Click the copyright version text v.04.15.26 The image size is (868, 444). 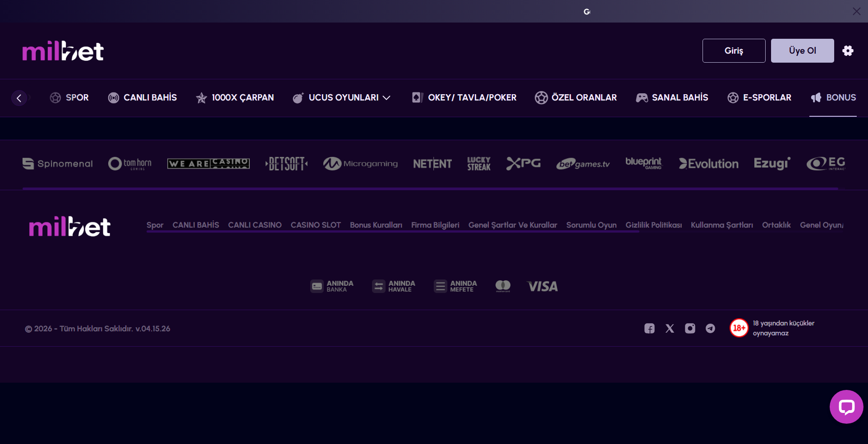tap(153, 329)
